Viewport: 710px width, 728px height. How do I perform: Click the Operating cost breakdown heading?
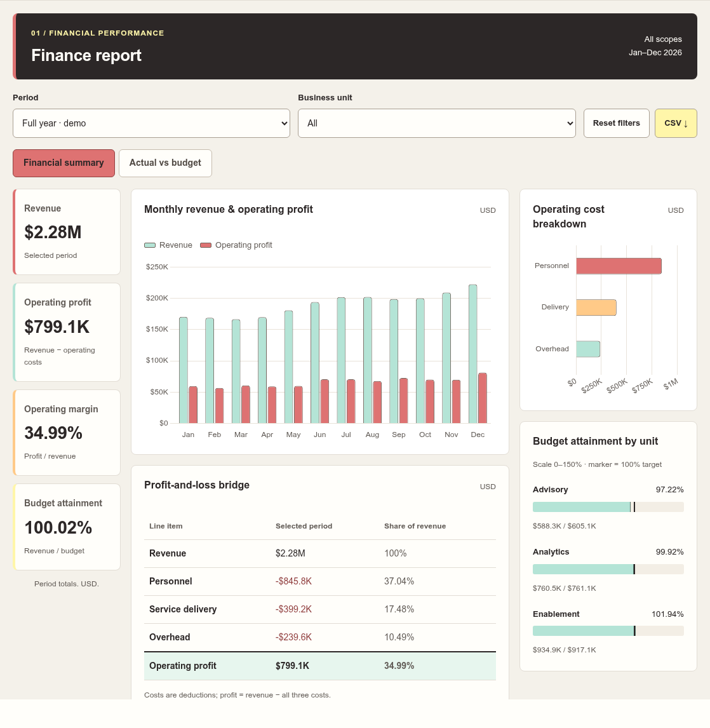click(x=568, y=217)
